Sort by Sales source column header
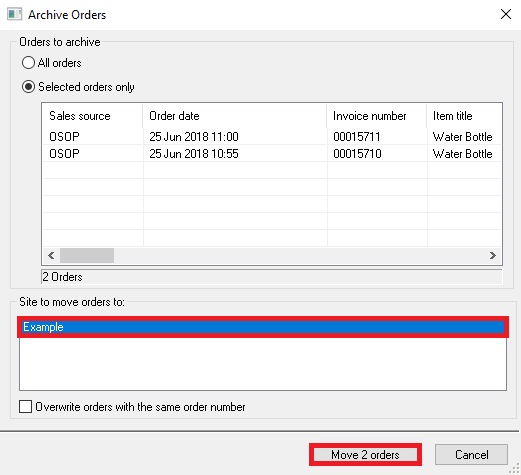This screenshot has height=475, width=521. click(x=92, y=116)
